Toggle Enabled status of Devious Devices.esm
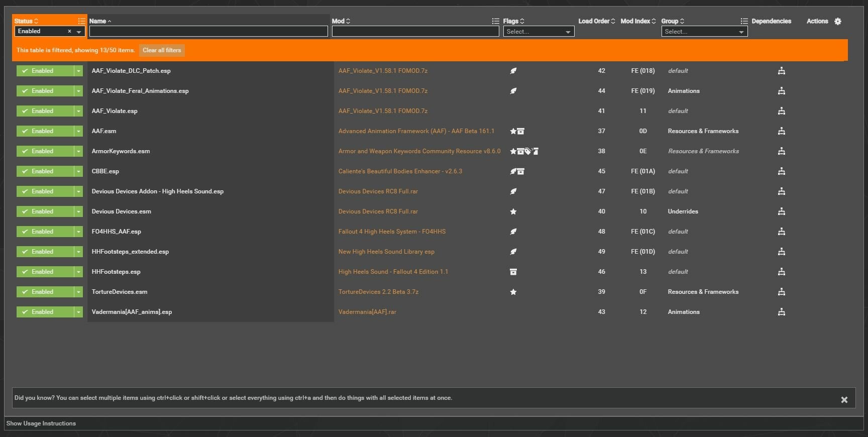The image size is (868, 437). point(45,211)
